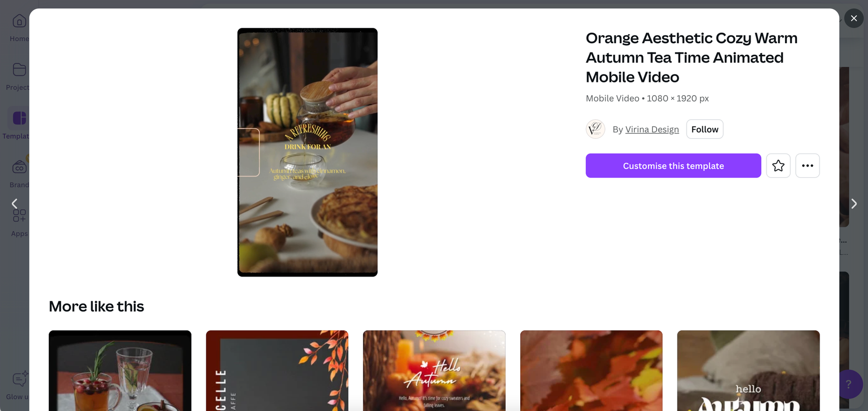Click the Home icon in sidebar

coord(19,22)
